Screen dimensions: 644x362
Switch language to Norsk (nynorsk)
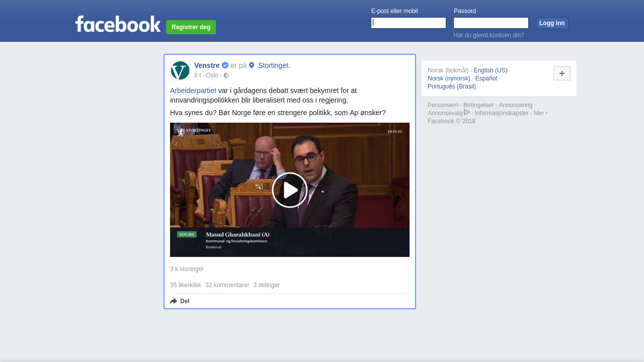[449, 78]
